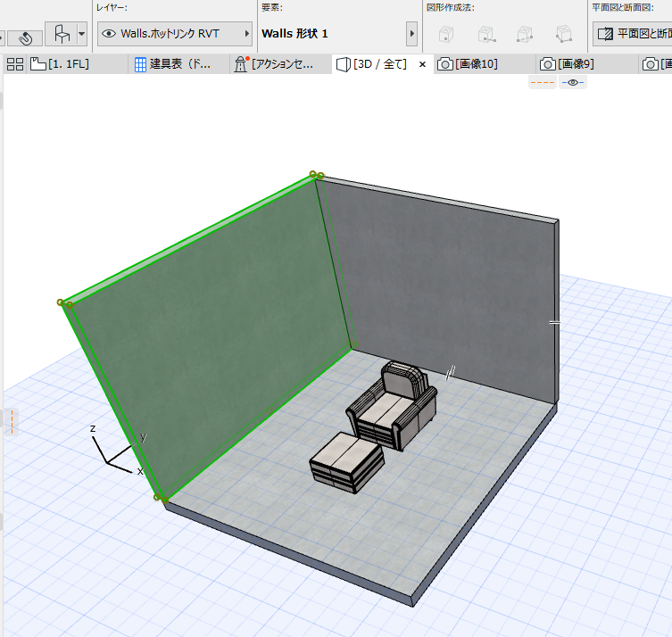Expand the Walls 形状 1 element arrow
The image size is (672, 637).
[x=411, y=34]
